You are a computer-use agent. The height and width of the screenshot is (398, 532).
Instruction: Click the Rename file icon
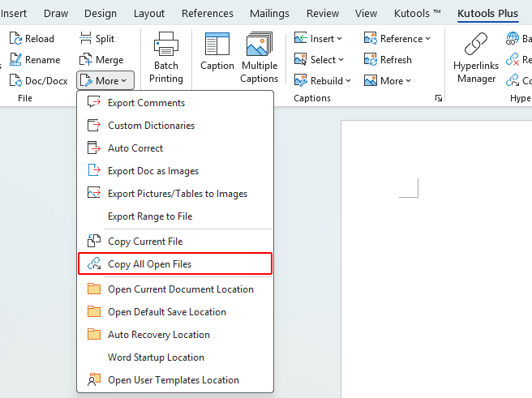click(x=15, y=60)
